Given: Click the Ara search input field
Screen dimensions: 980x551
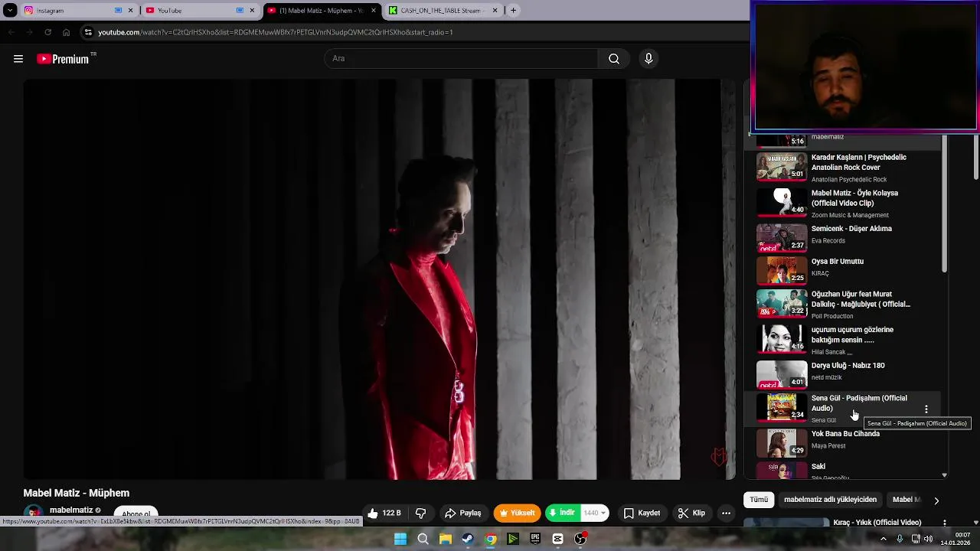Looking at the screenshot, I should [x=462, y=59].
